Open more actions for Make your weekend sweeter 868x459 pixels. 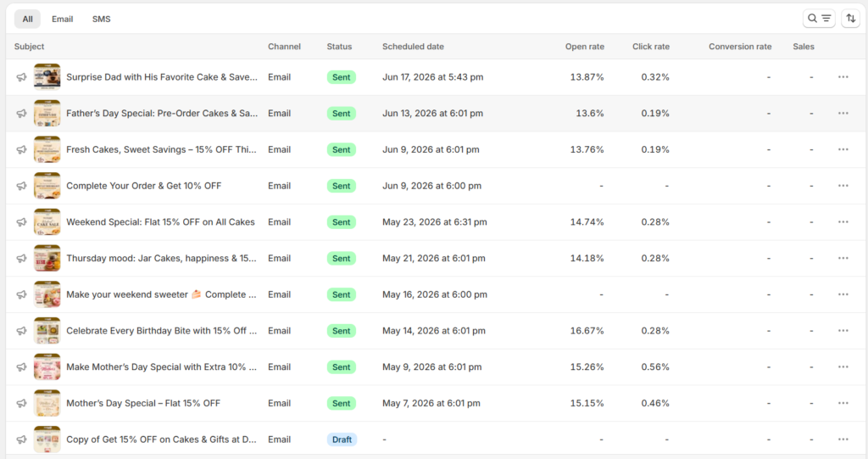(843, 294)
